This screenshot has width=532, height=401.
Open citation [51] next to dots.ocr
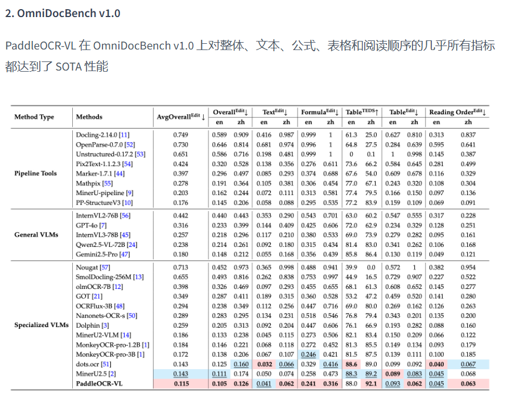click(106, 365)
